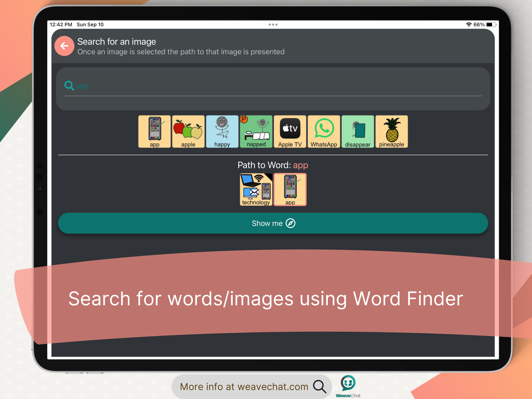The image size is (532, 399).
Task: Select the apple symbol tile
Action: point(188,131)
